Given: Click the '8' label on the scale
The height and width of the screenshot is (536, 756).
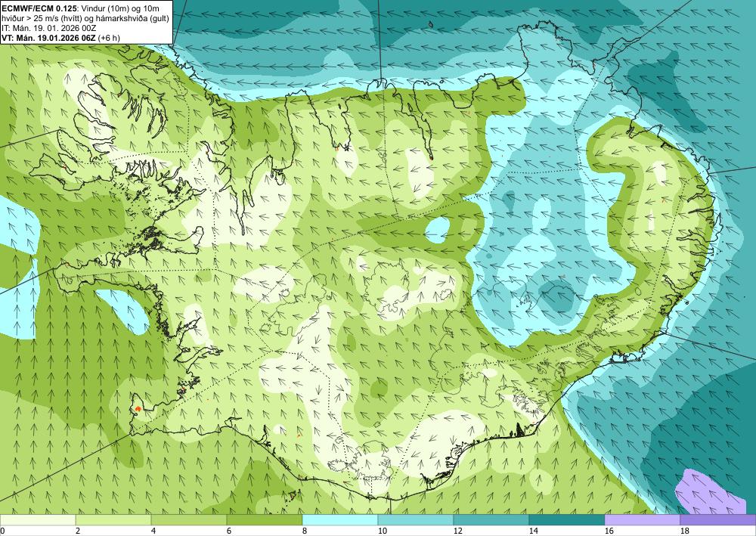Looking at the screenshot, I should click(x=305, y=531).
